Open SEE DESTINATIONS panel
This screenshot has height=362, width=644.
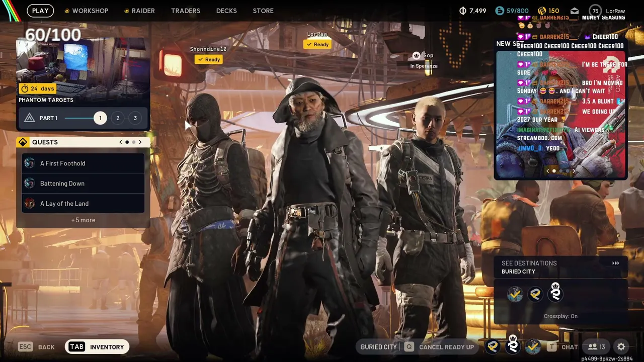point(560,267)
